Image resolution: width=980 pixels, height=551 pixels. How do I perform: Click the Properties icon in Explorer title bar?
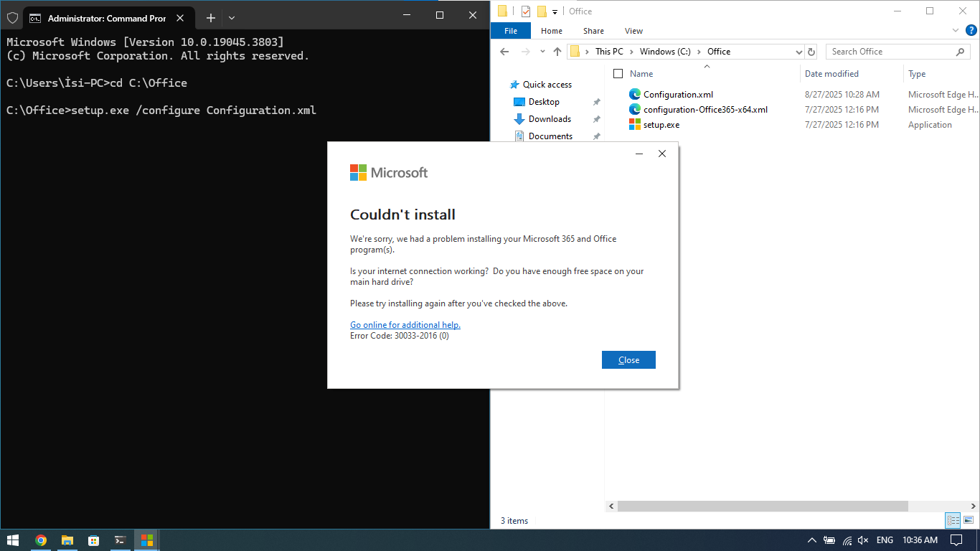tap(526, 11)
